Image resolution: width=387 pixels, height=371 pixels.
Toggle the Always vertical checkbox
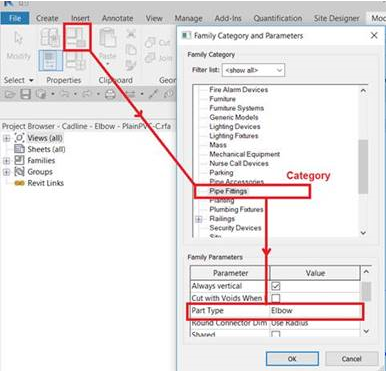click(x=276, y=286)
